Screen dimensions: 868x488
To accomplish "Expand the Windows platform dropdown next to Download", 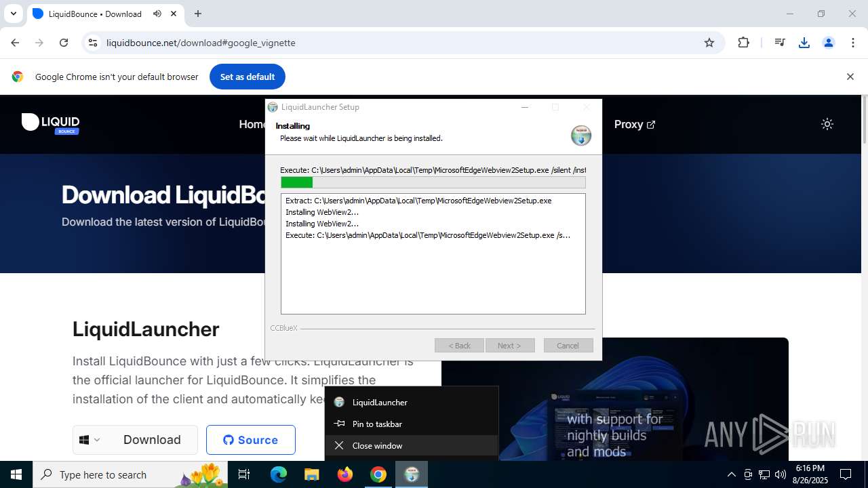I will coord(90,440).
